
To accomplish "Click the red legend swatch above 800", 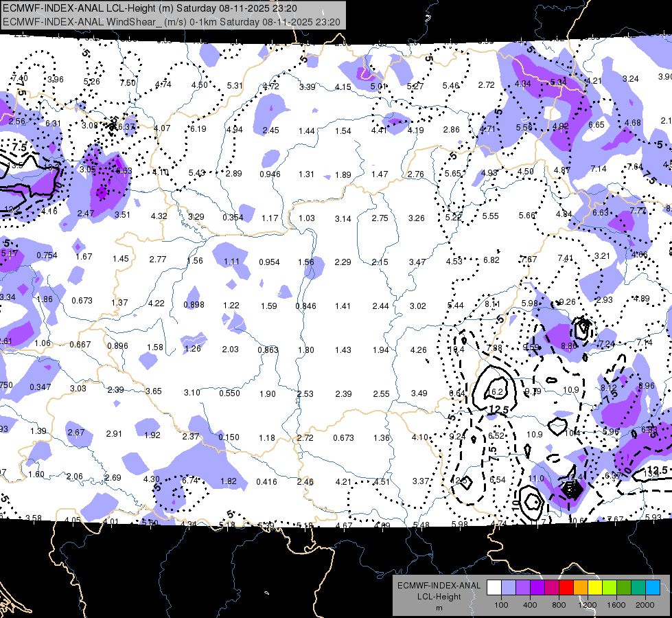I will 566,588.
